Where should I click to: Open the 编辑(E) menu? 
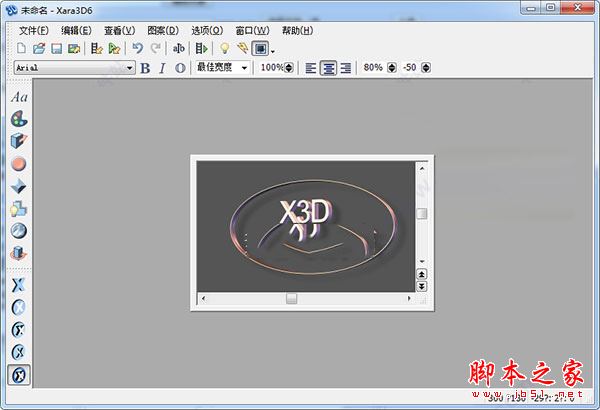pos(76,31)
